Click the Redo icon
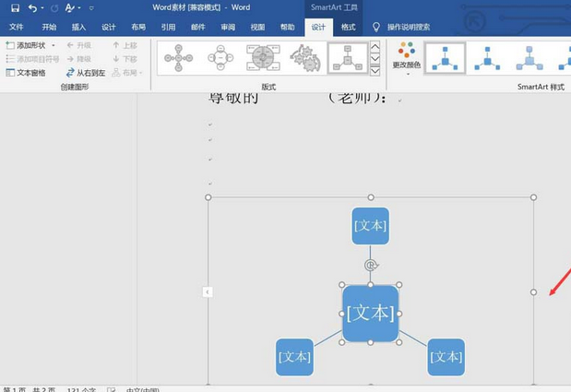 (x=54, y=7)
